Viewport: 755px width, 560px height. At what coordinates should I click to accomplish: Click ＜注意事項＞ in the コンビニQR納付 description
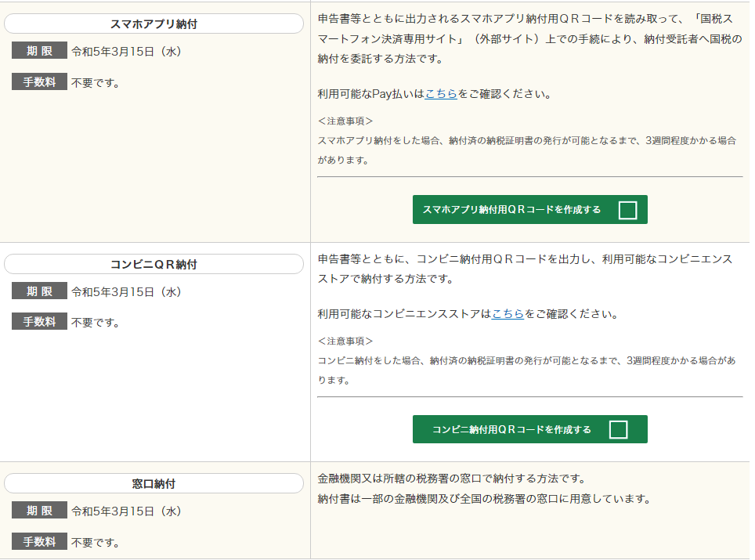coord(345,341)
